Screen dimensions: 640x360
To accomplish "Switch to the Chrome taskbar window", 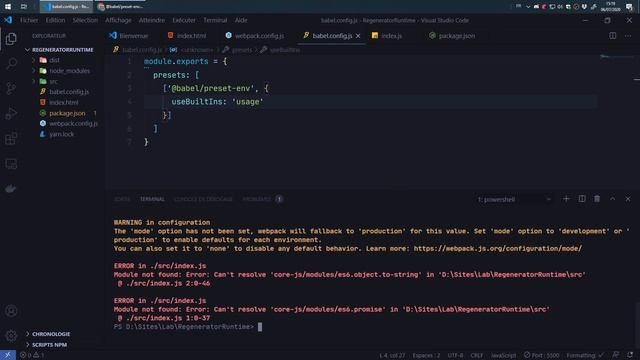I will pyautogui.click(x=121, y=7).
